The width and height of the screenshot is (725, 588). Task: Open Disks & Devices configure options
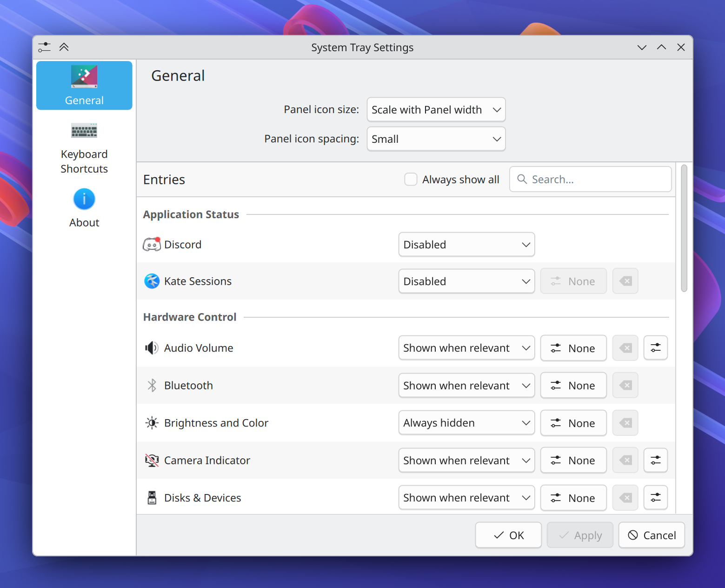[655, 497]
